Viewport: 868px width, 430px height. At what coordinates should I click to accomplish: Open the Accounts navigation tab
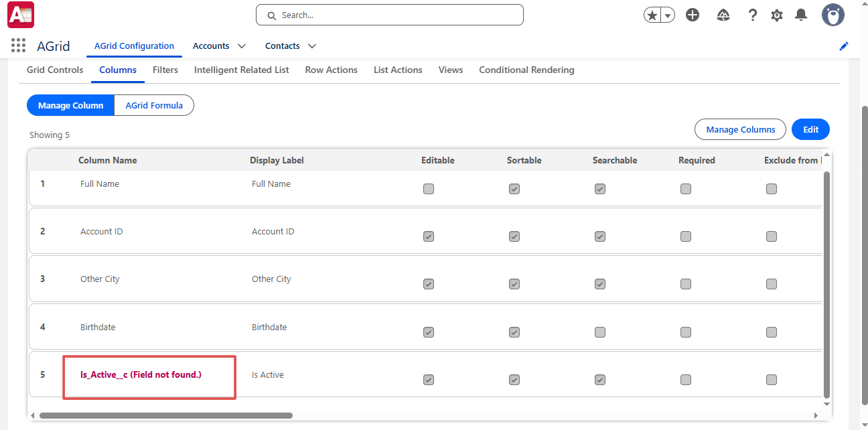tap(211, 46)
